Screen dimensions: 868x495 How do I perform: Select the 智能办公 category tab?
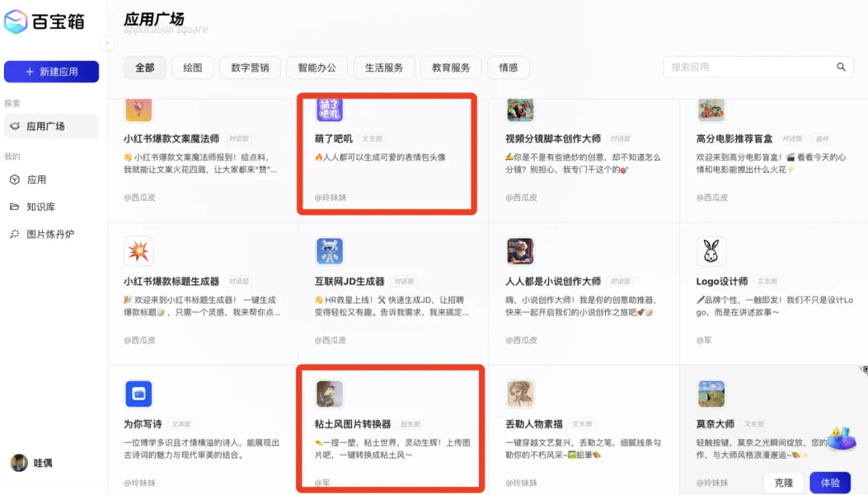pos(317,67)
